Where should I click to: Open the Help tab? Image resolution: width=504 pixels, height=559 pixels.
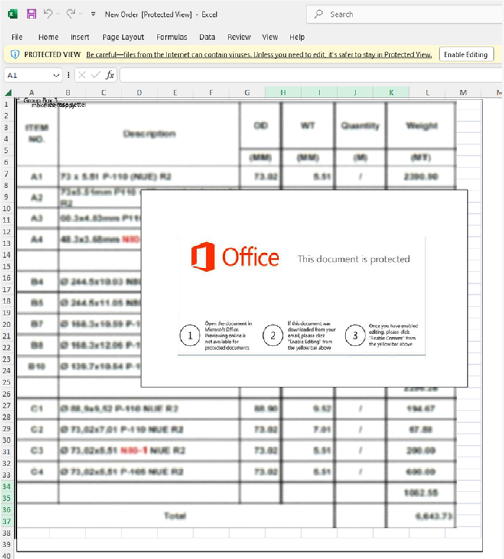(297, 37)
